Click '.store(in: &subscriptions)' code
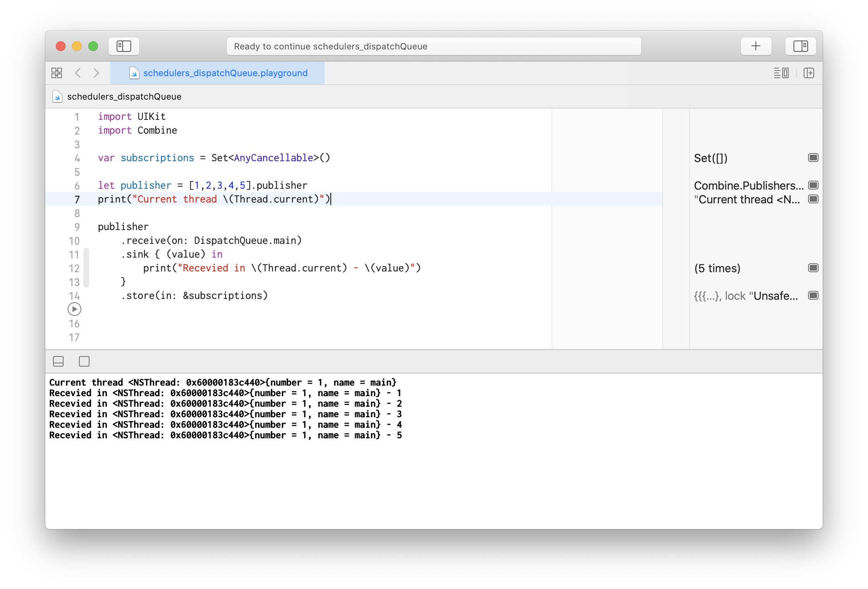 (x=194, y=296)
